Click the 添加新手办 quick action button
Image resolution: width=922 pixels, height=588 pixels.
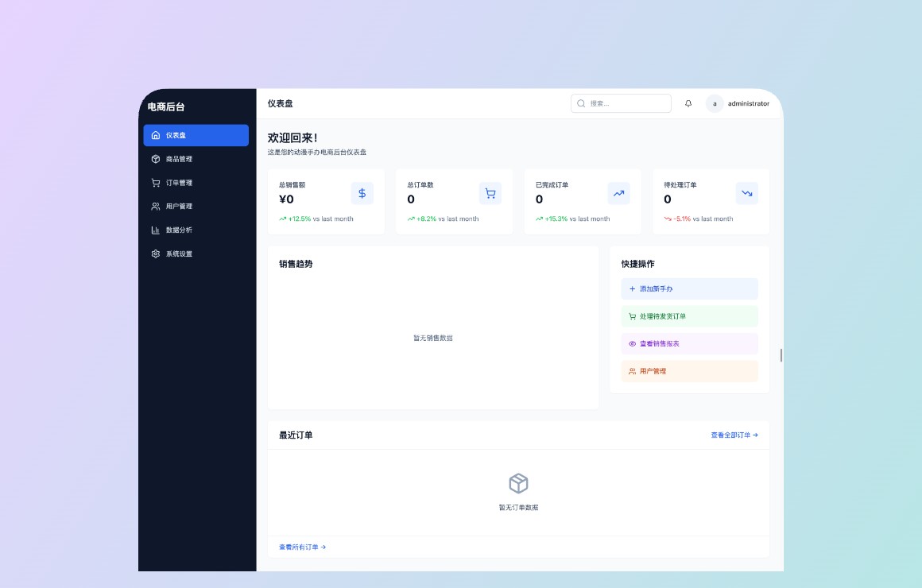click(x=689, y=288)
